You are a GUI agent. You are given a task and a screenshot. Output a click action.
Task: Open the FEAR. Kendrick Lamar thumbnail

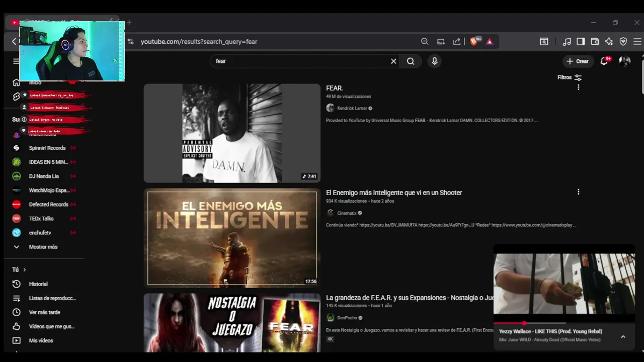pyautogui.click(x=232, y=133)
